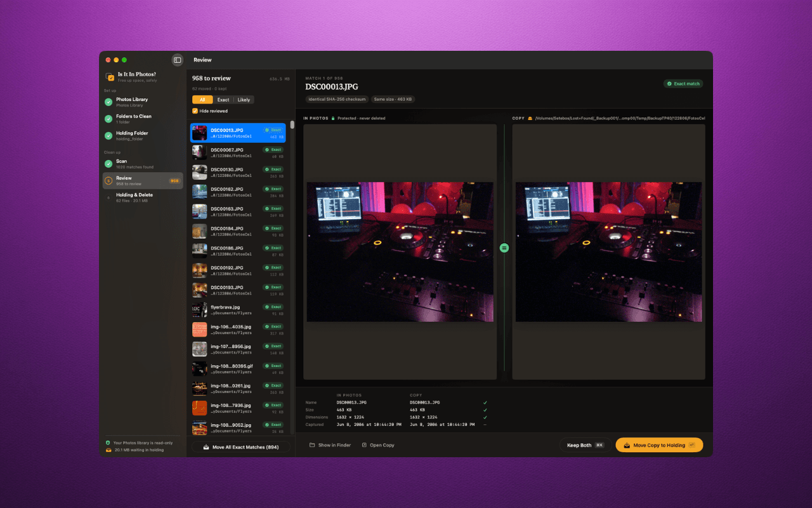Click the match list scrollbar
The height and width of the screenshot is (508, 812).
pyautogui.click(x=292, y=124)
